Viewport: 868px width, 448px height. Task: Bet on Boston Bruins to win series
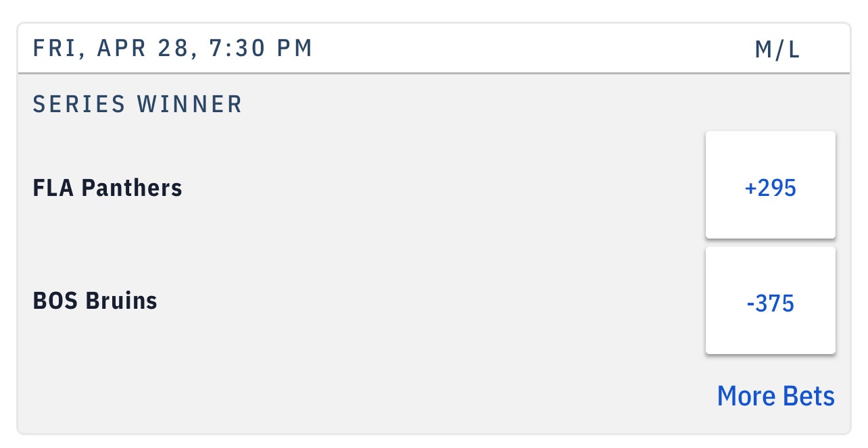[x=770, y=301]
